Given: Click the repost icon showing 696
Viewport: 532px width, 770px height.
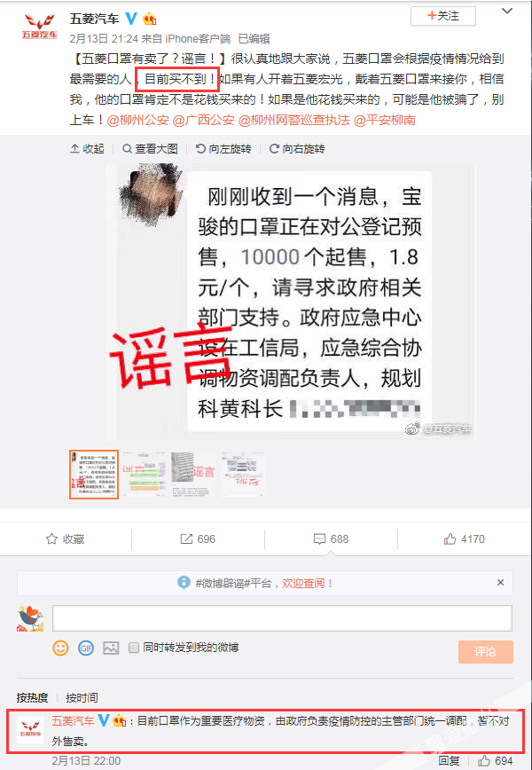Looking at the screenshot, I should (186, 539).
